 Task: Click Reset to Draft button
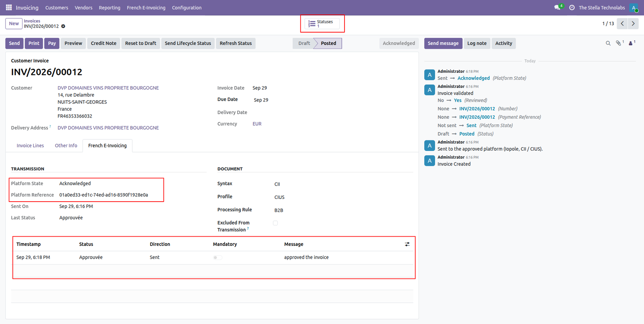coord(140,43)
